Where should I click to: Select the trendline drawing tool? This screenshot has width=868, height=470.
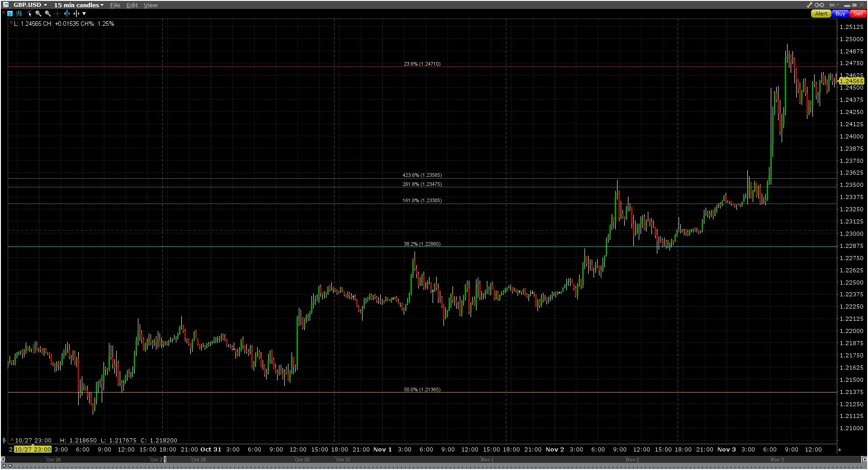click(29, 14)
